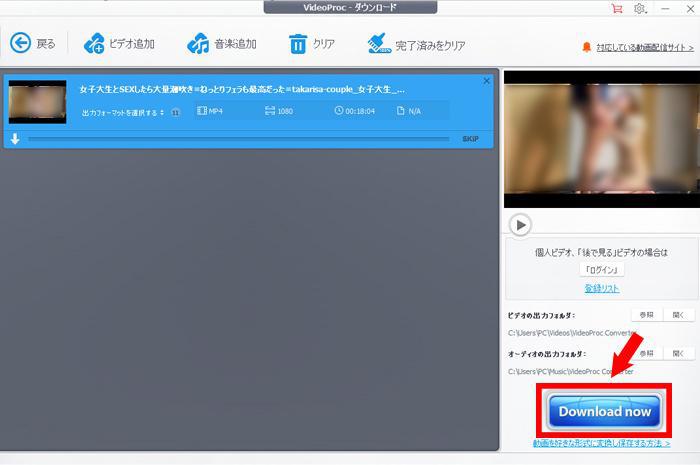Viewport: 700px width, 465px height.
Task: Open the 登録リスト link
Action: (x=601, y=289)
